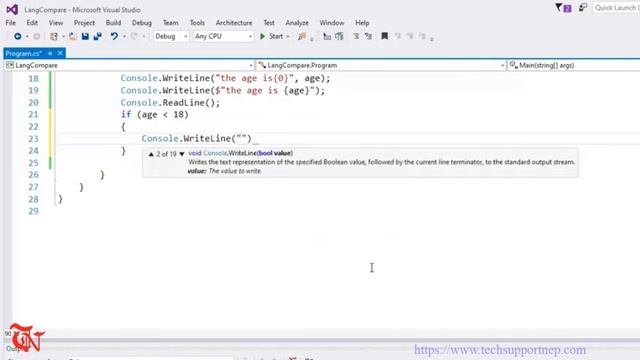Open the File menu
Screen dimensions: 640x360
click(11, 23)
